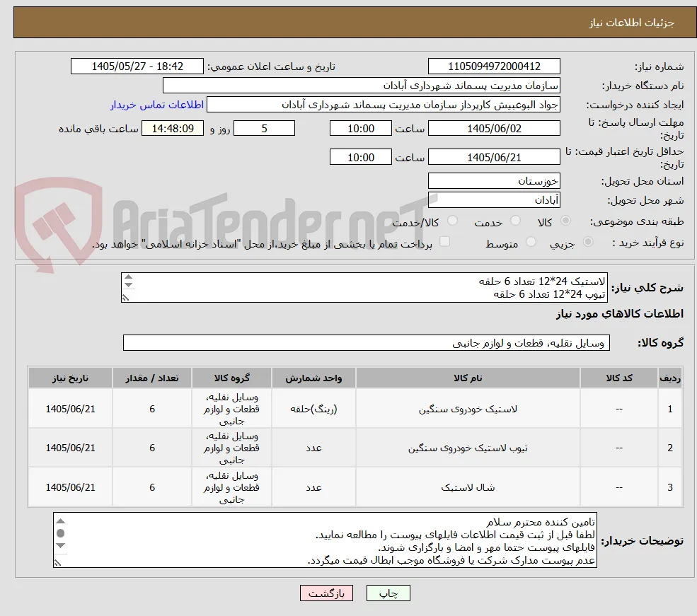The height and width of the screenshot is (616, 697).
Task: Click the چاپ (print) button
Action: pos(388,593)
